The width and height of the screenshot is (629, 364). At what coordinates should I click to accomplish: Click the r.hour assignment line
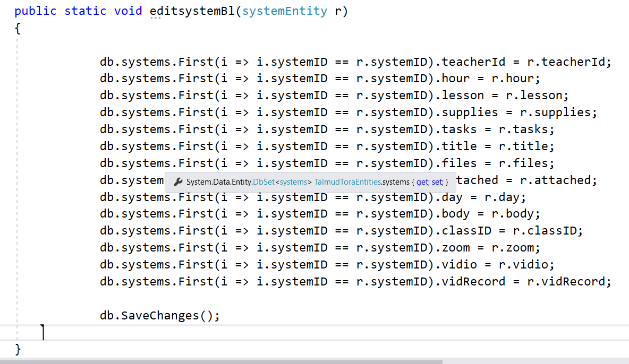(320, 79)
